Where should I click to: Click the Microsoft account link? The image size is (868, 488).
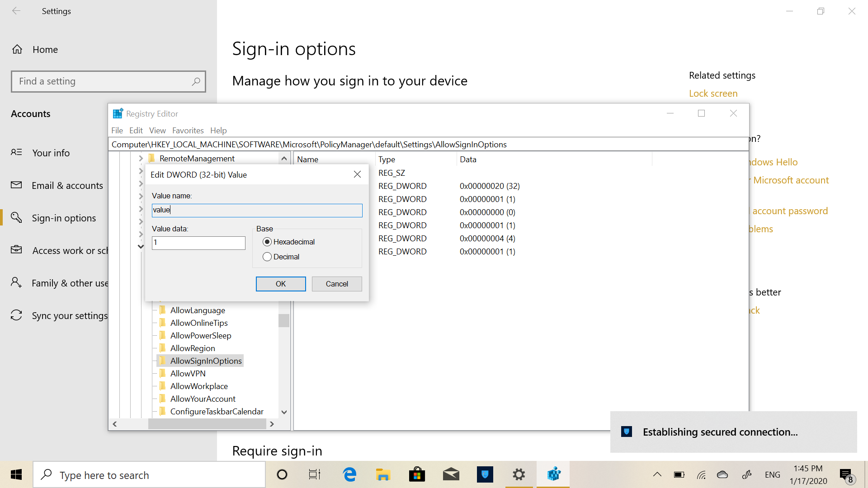click(x=791, y=180)
